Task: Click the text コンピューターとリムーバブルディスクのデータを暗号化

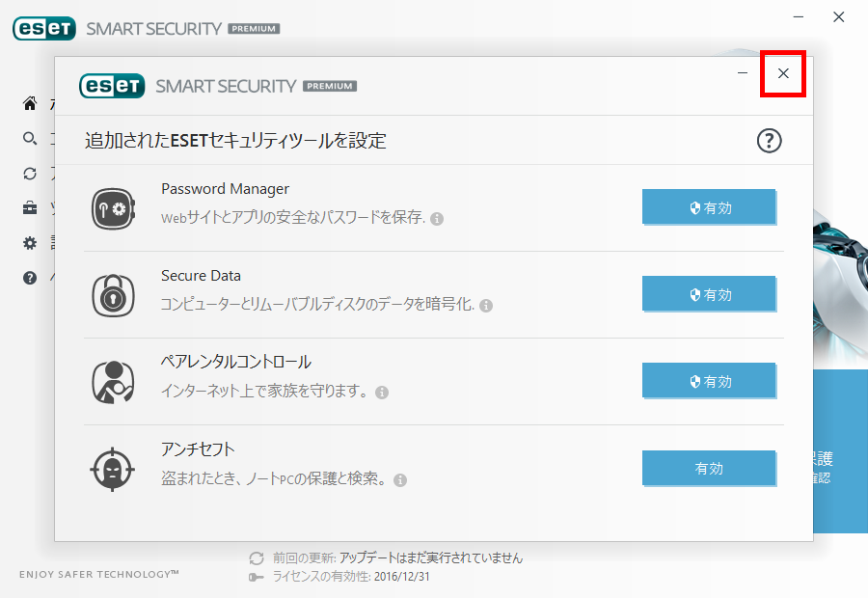Action: (317, 305)
